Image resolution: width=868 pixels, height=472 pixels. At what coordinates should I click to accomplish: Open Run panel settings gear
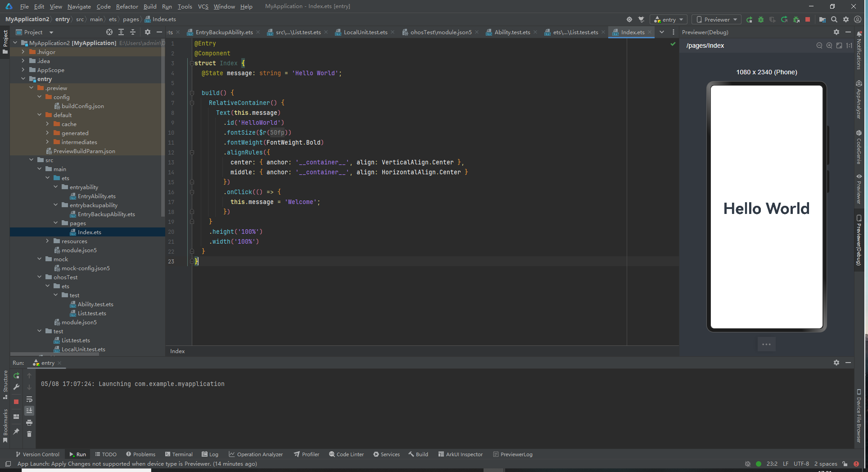tap(836, 363)
